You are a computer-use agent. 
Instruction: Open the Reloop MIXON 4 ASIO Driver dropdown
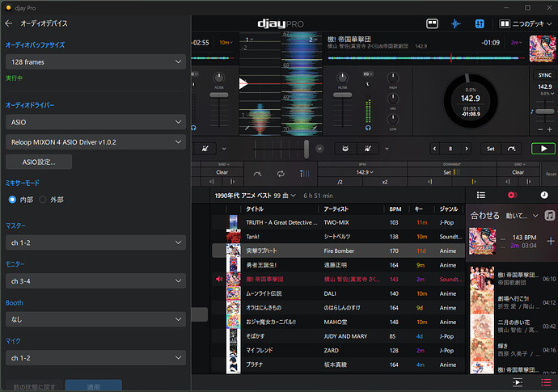(x=95, y=142)
